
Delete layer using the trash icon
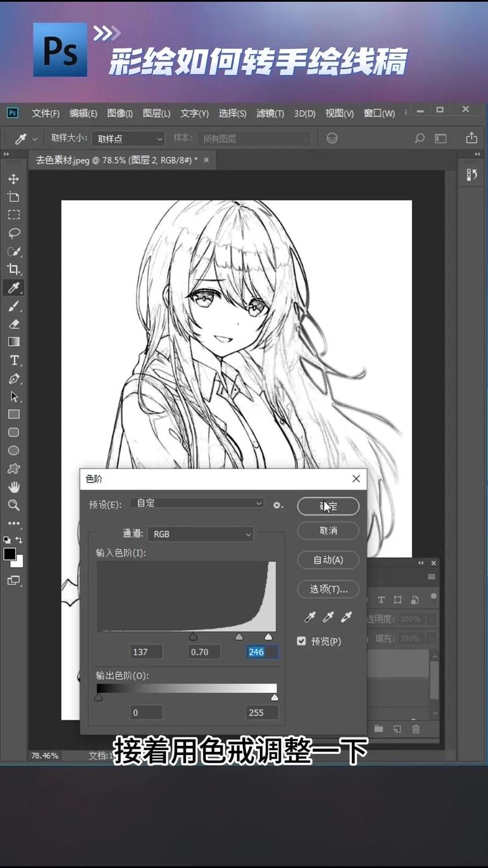(x=416, y=729)
